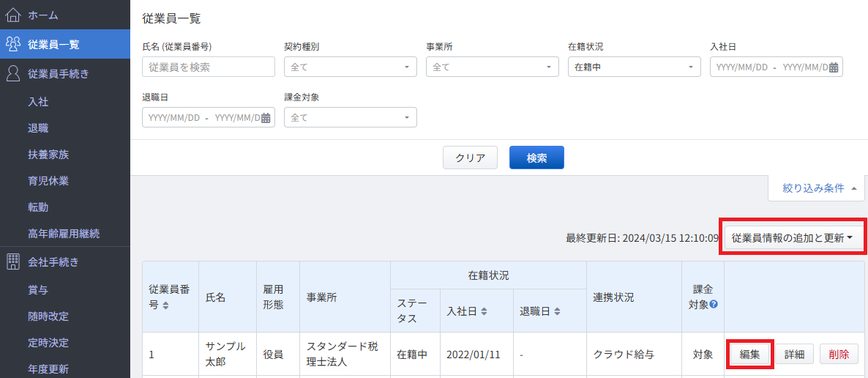The width and height of the screenshot is (868, 378).
Task: Click the 編集 button for サンプル太郎
Action: 749,354
